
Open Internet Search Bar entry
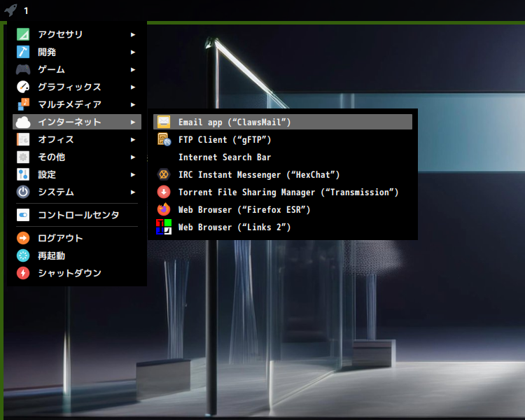(x=283, y=157)
